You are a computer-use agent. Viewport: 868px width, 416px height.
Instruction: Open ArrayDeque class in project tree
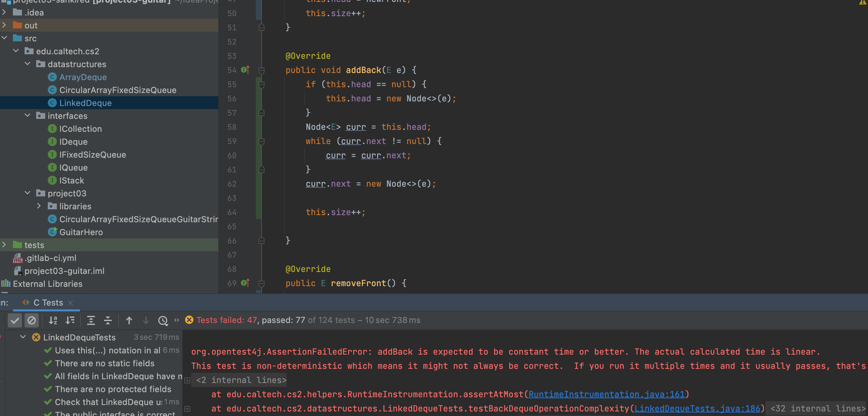tap(83, 77)
